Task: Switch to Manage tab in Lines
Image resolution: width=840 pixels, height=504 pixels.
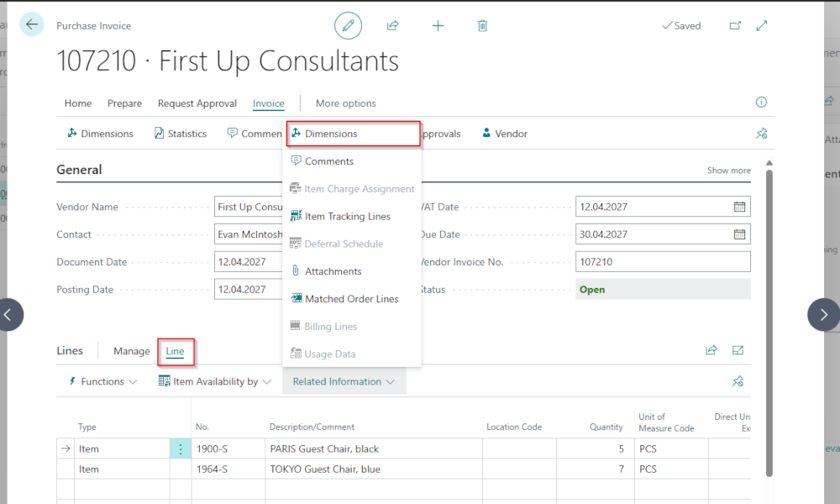Action: pos(131,351)
